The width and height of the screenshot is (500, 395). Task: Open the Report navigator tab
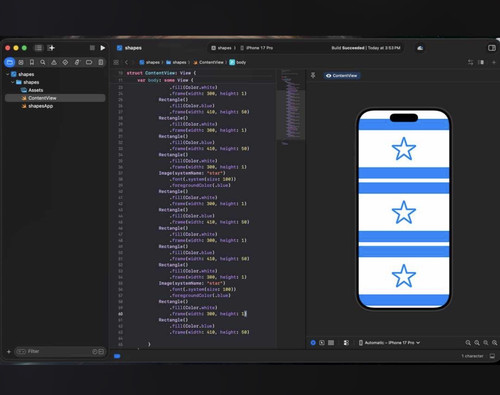[101, 62]
